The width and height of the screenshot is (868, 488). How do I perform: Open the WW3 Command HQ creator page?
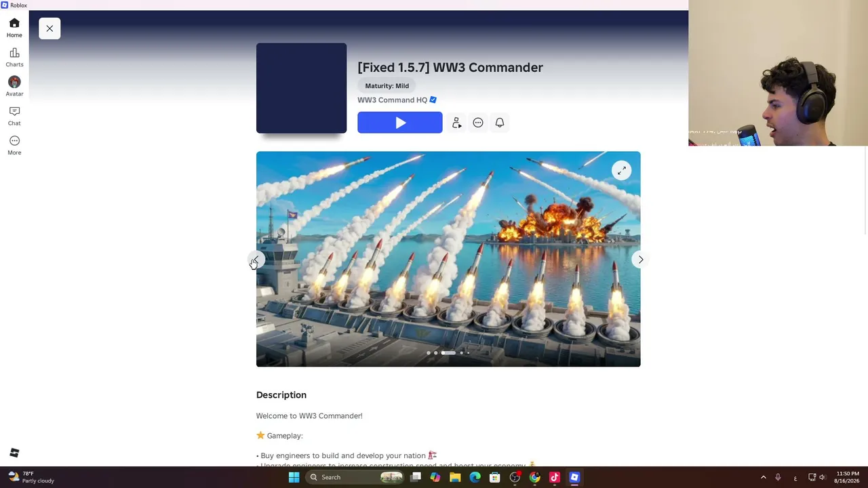click(x=393, y=100)
